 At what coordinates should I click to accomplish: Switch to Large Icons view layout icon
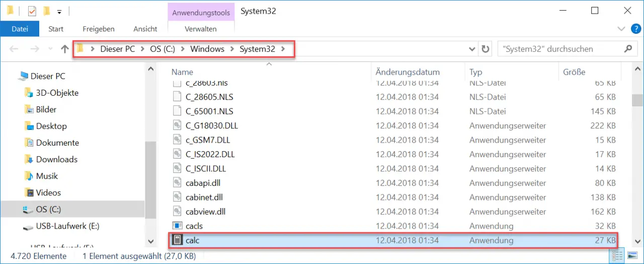(632, 255)
